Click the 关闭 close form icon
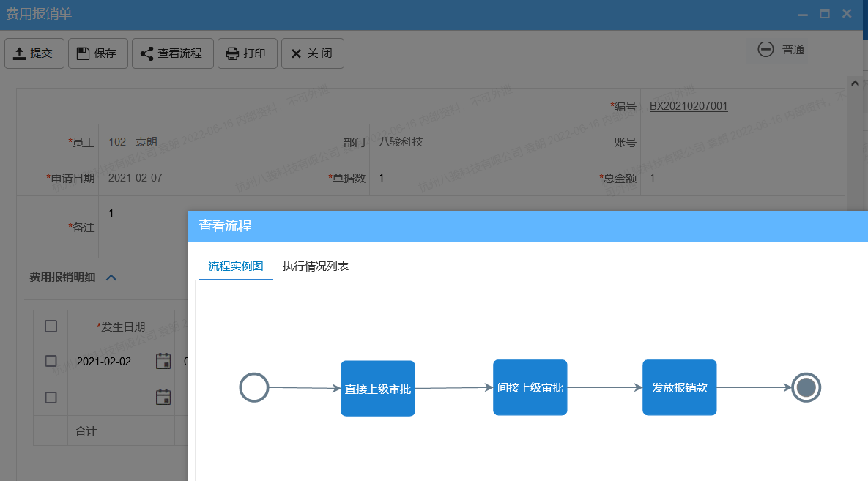Viewport: 868px width, 481px height. [x=297, y=52]
